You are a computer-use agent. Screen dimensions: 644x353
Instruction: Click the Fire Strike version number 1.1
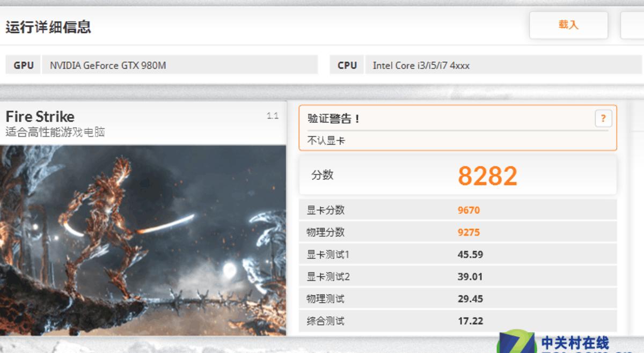point(273,116)
